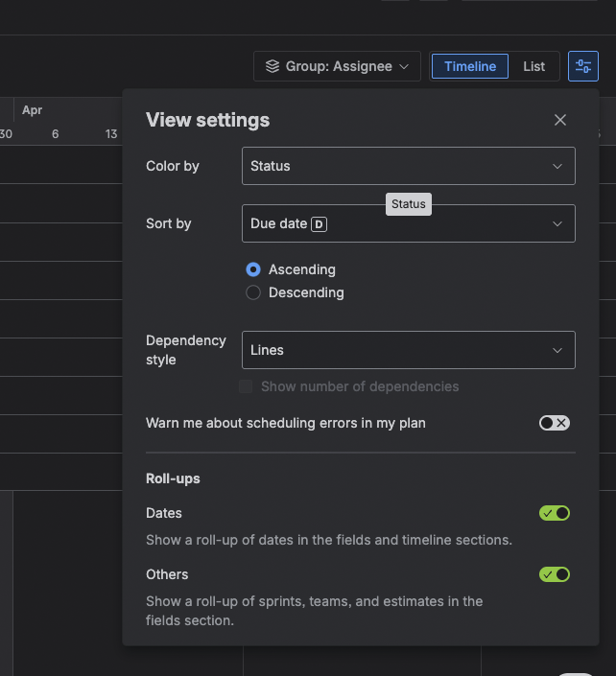
Task: Click the Status tooltip label
Action: pos(408,204)
